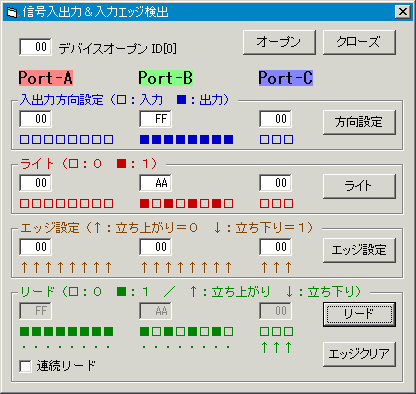The height and width of the screenshot is (394, 416).
Task: Click the デバイスオープン ID[0] label
Action: click(x=117, y=49)
